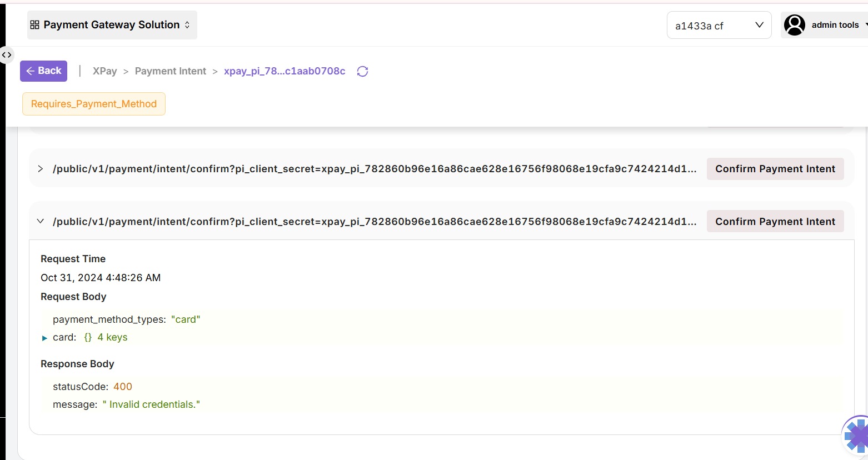Screen dimensions: 868x460
Task: Click the Requires_Payment_Method status badge
Action: pos(94,104)
